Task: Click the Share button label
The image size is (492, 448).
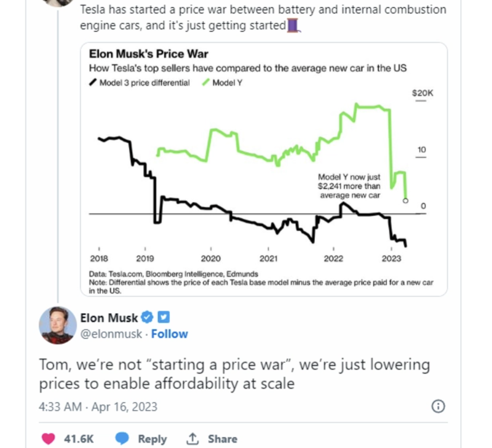Action: tap(223, 439)
